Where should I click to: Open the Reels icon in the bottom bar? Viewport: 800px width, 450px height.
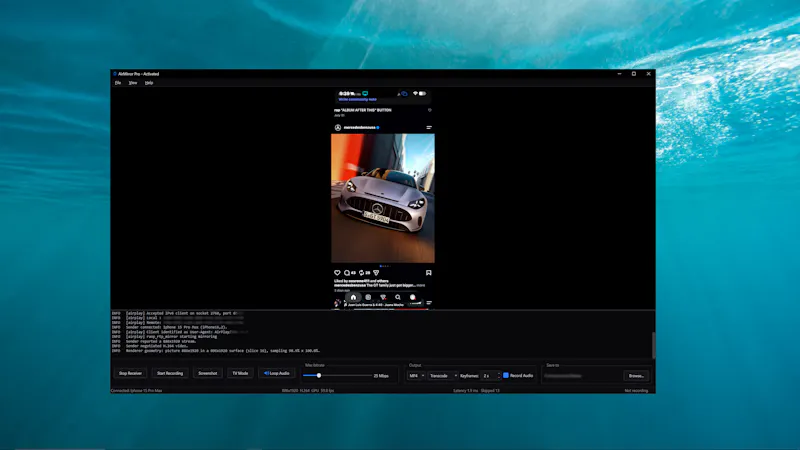pos(368,297)
